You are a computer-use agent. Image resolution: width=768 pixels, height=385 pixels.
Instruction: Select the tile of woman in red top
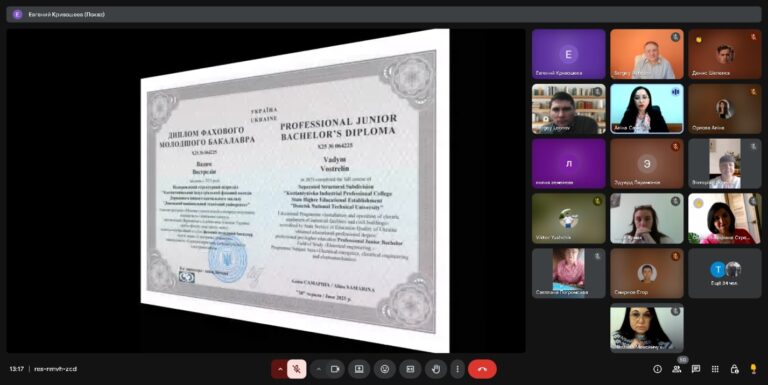click(x=724, y=218)
